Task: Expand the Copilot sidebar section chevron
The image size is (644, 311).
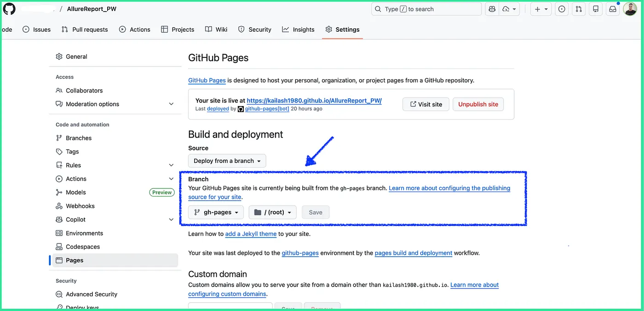Action: tap(171, 219)
